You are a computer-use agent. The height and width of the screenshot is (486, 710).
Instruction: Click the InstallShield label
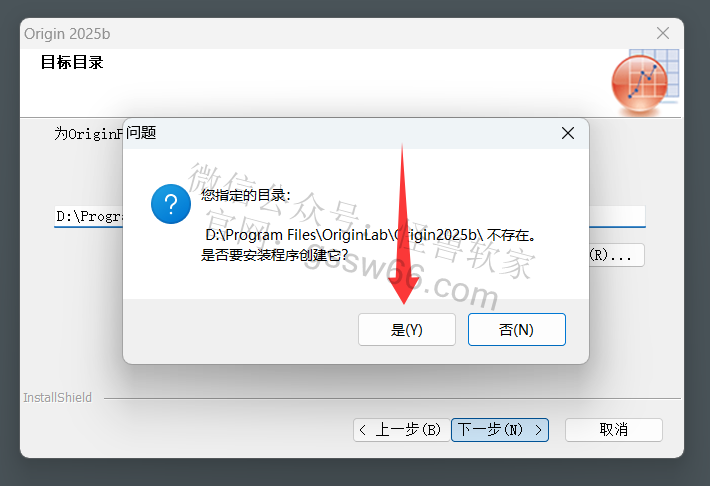58,398
